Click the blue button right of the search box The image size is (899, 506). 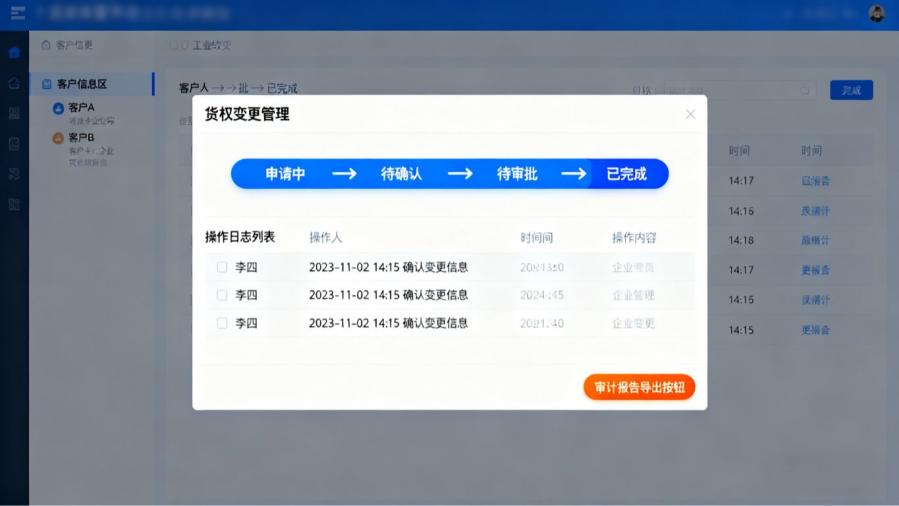point(851,90)
